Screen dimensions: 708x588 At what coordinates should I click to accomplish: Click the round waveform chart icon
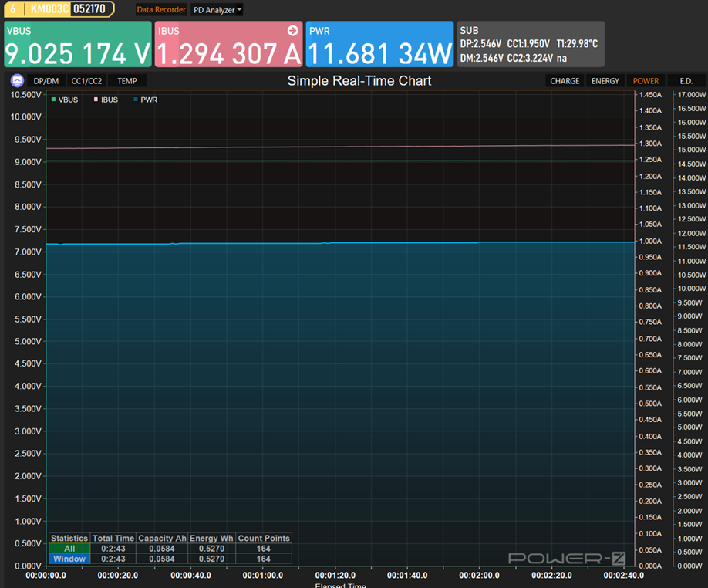[17, 80]
